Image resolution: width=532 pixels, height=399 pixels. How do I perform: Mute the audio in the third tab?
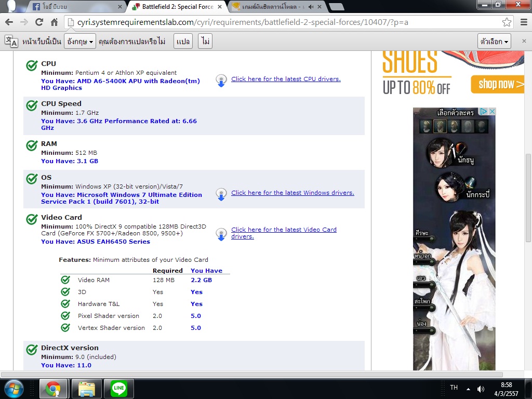311,7
